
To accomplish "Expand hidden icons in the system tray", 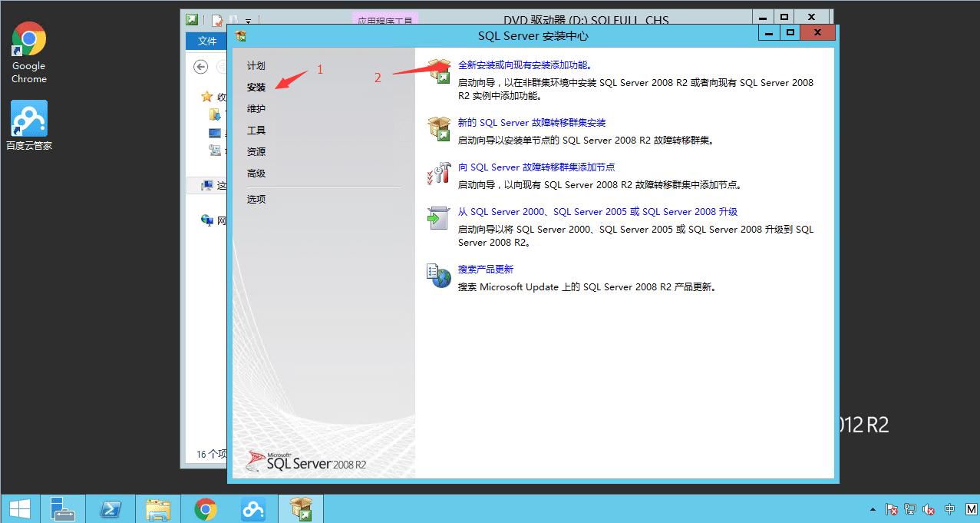I will point(872,509).
